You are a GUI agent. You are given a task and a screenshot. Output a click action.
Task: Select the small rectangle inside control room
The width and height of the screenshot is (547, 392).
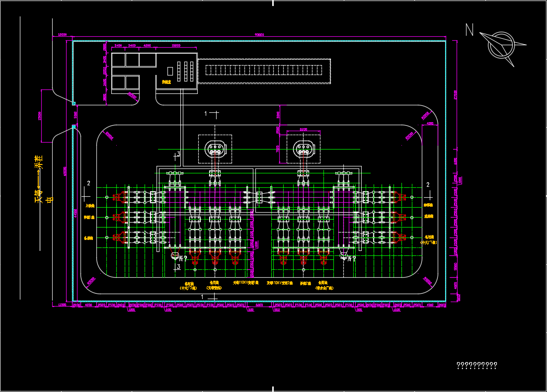click(x=170, y=71)
